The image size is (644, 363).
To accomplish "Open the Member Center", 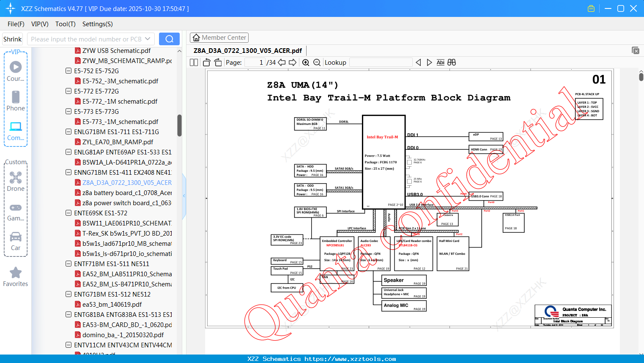I will [x=219, y=38].
